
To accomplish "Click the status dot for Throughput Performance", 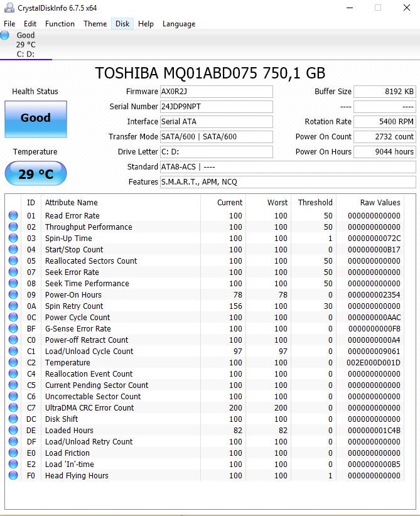I will (13, 227).
